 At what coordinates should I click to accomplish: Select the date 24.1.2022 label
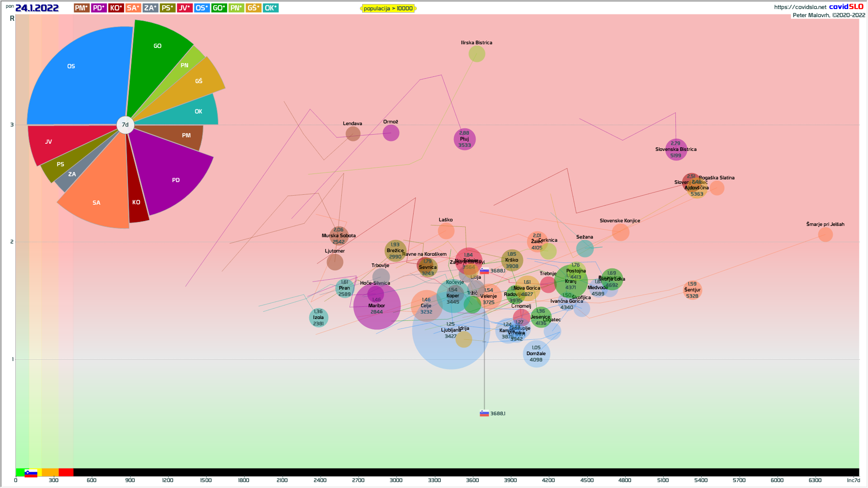(37, 8)
